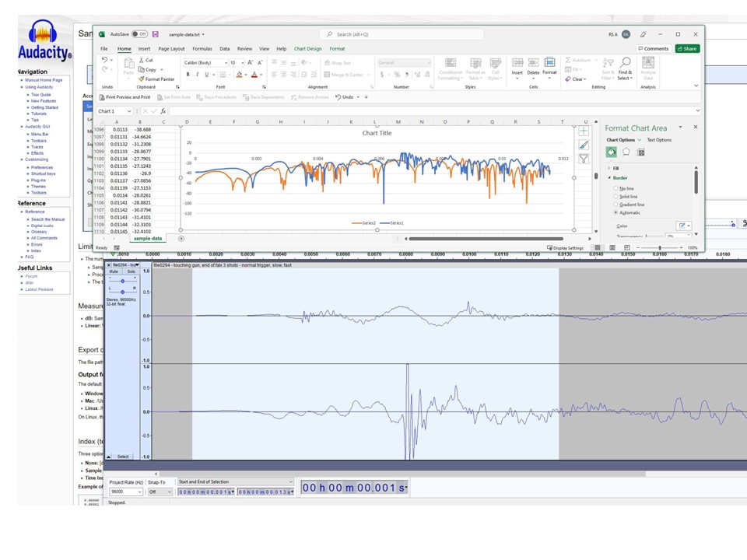Open the font size dropdown

pos(242,63)
